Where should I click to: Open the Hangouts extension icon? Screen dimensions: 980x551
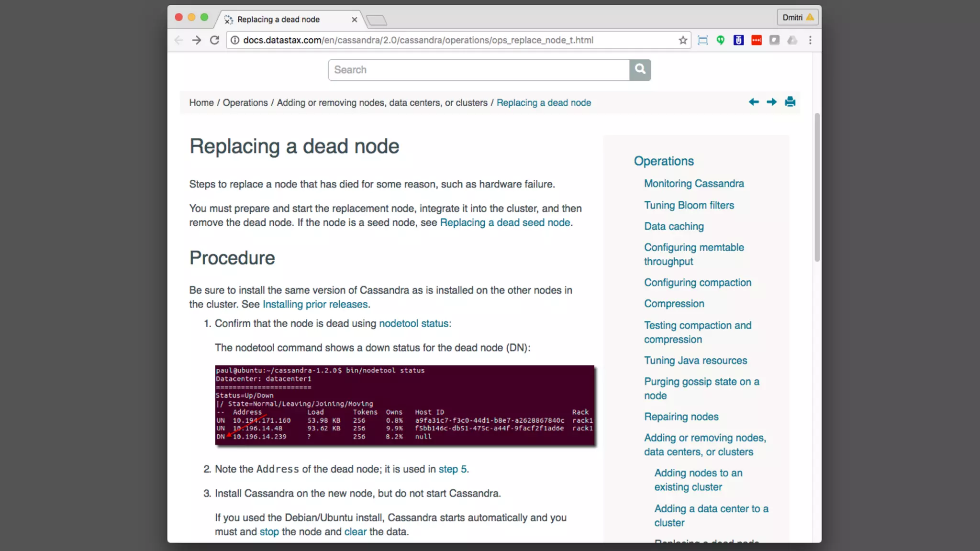coord(721,40)
